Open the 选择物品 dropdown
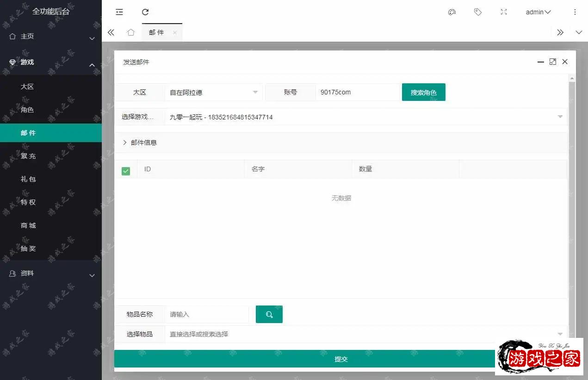Image resolution: width=588 pixels, height=380 pixels. [x=366, y=334]
